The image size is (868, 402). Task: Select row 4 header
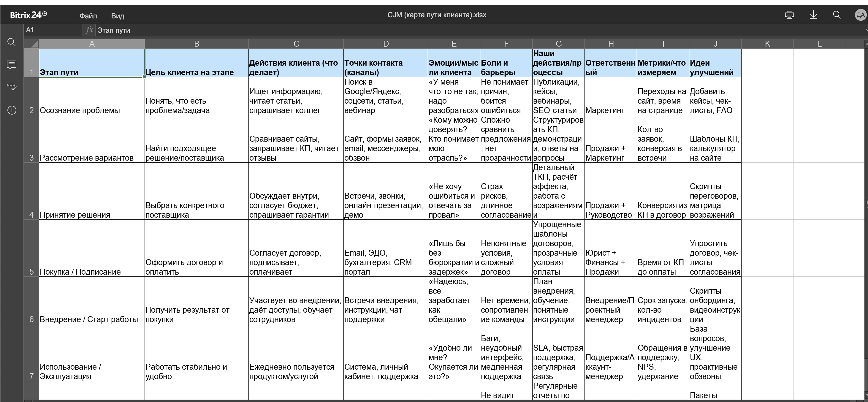31,191
